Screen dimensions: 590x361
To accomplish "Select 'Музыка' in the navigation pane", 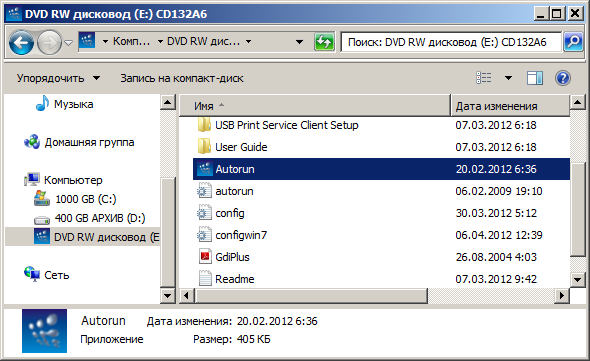I will tap(73, 104).
